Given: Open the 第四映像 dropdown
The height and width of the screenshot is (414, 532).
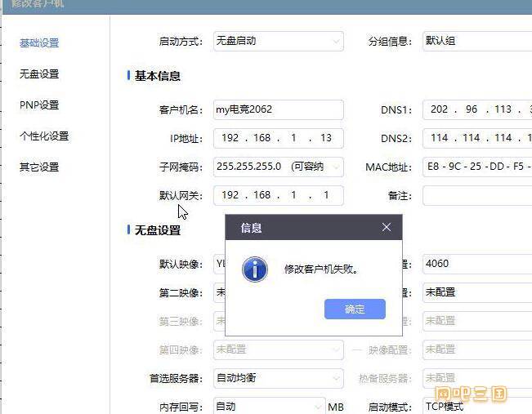Looking at the screenshot, I should pos(279,349).
